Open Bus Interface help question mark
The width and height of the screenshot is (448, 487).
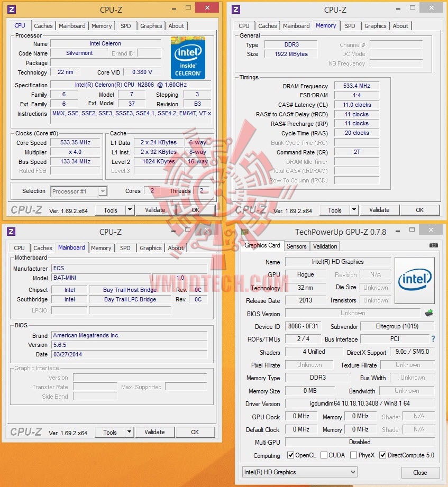point(433,339)
